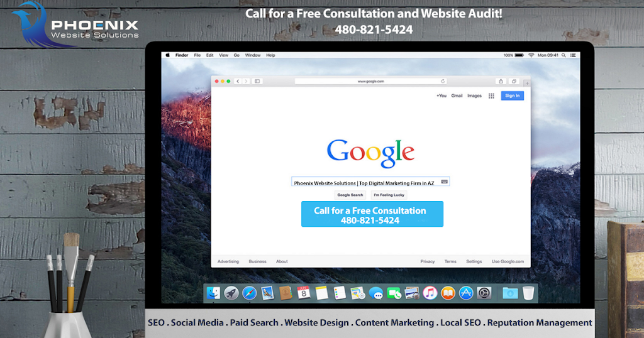Screen dimensions: 644x338
Task: Click the www.google.com address bar
Action: click(371, 81)
